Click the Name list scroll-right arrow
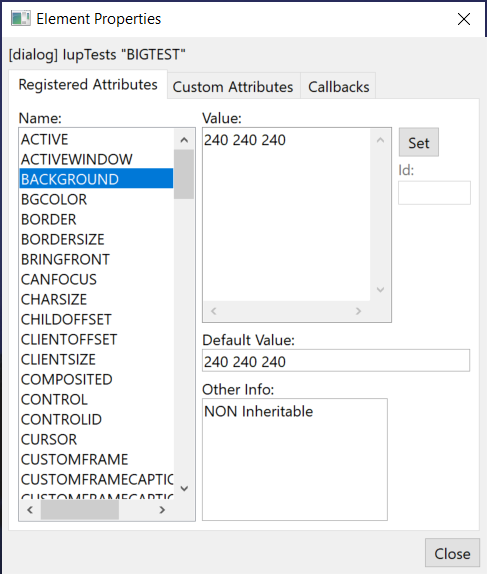 coord(162,510)
